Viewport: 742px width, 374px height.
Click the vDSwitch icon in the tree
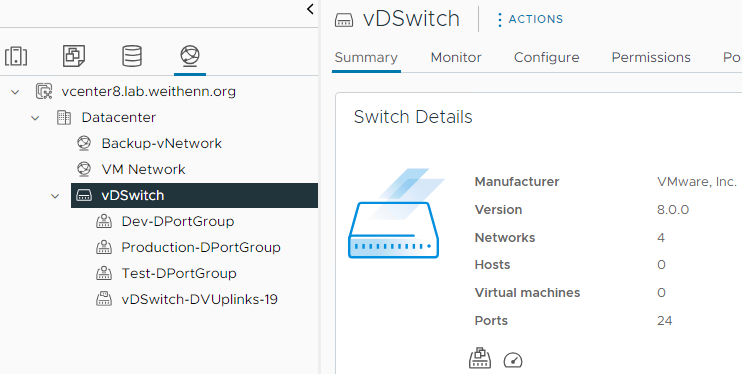tap(84, 196)
